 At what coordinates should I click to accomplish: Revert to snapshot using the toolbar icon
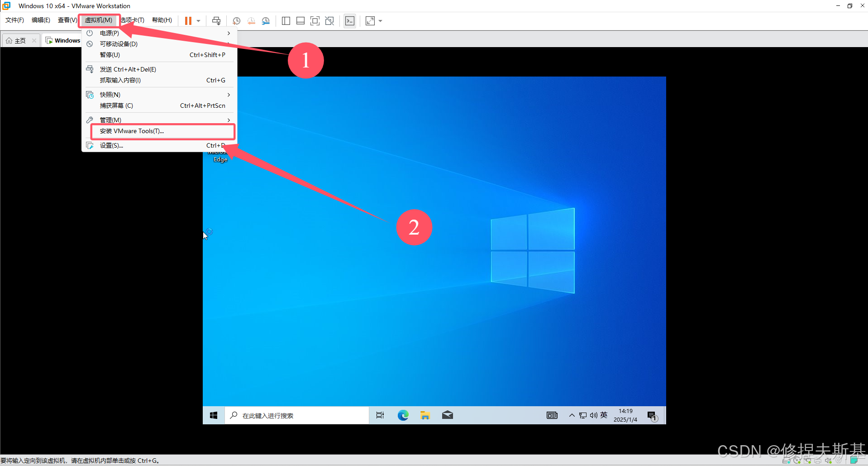tap(251, 21)
